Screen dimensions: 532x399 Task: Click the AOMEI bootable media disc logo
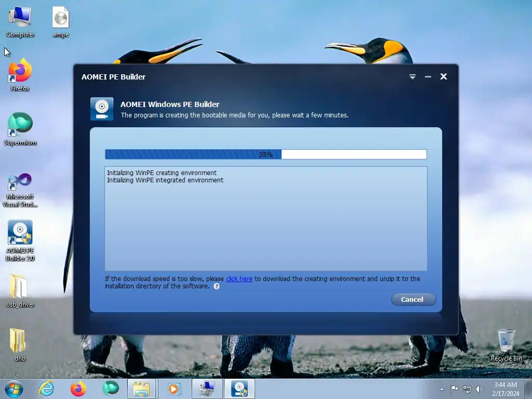102,109
